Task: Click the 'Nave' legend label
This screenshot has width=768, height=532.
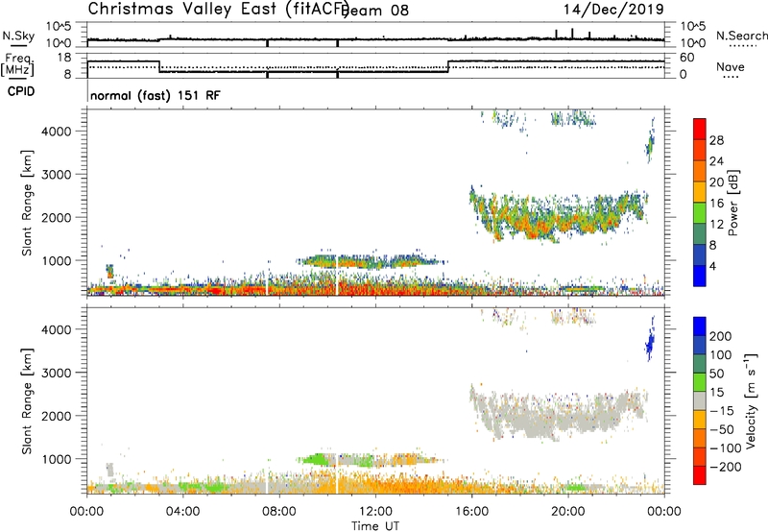Action: [x=731, y=67]
